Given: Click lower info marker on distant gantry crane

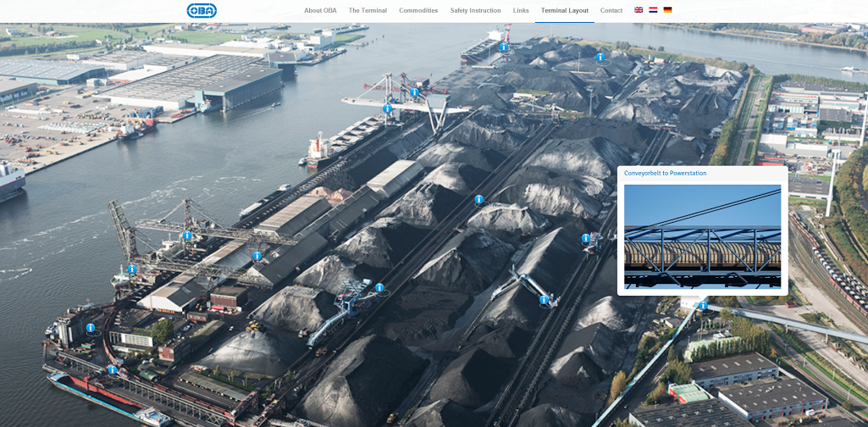Looking at the screenshot, I should (x=388, y=108).
